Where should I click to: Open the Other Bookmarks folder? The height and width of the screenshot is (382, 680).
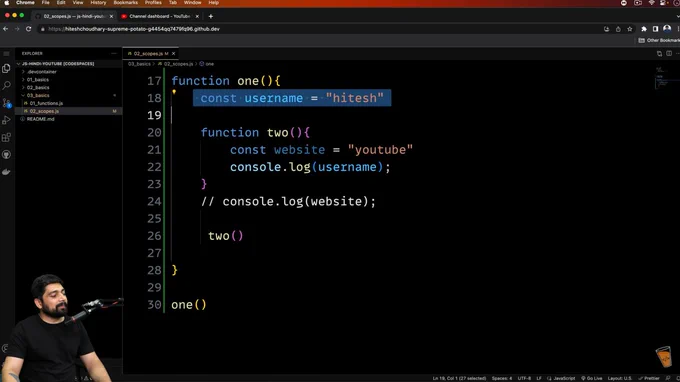tap(659, 40)
